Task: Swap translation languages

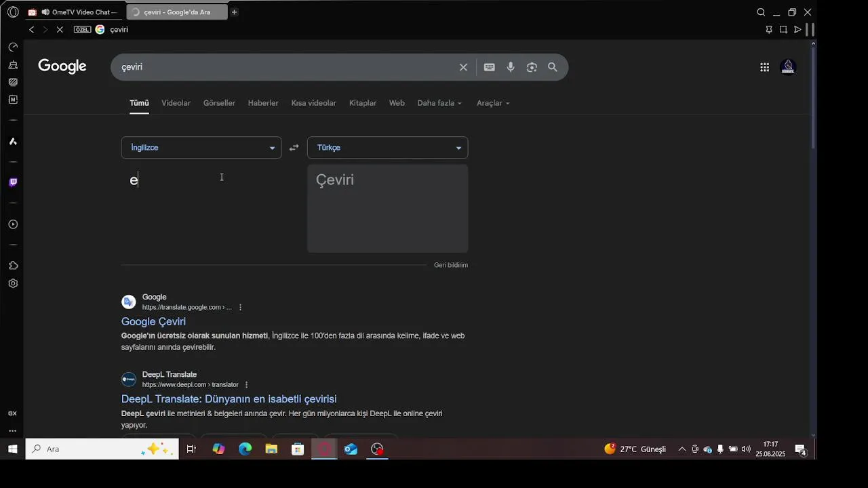Action: 294,148
